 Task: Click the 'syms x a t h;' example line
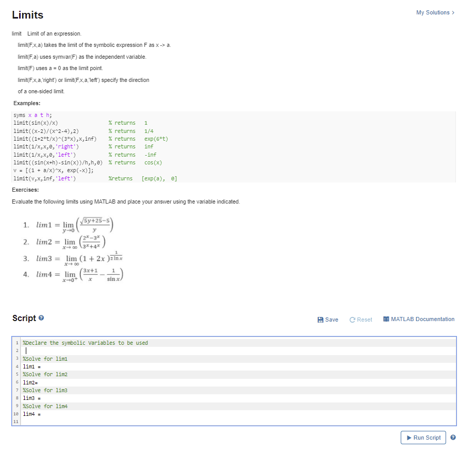[33, 115]
